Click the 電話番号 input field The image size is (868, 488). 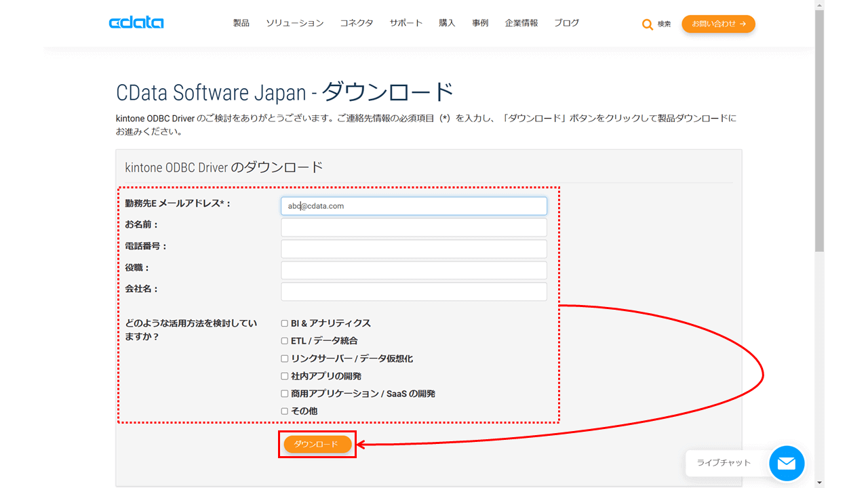point(414,249)
